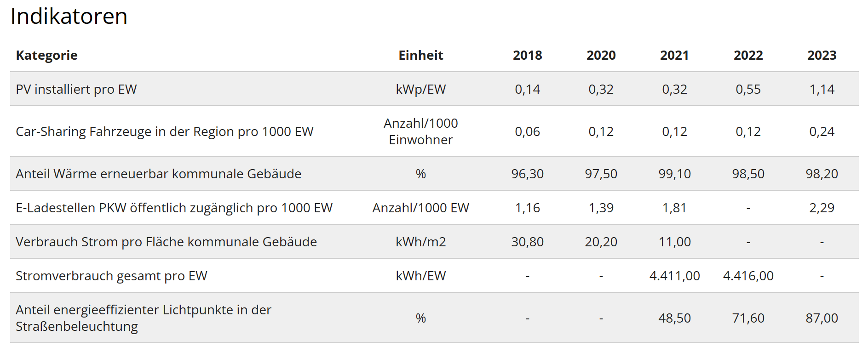The image size is (868, 352).
Task: Click the kWh/m2 unit cell
Action: 420,242
